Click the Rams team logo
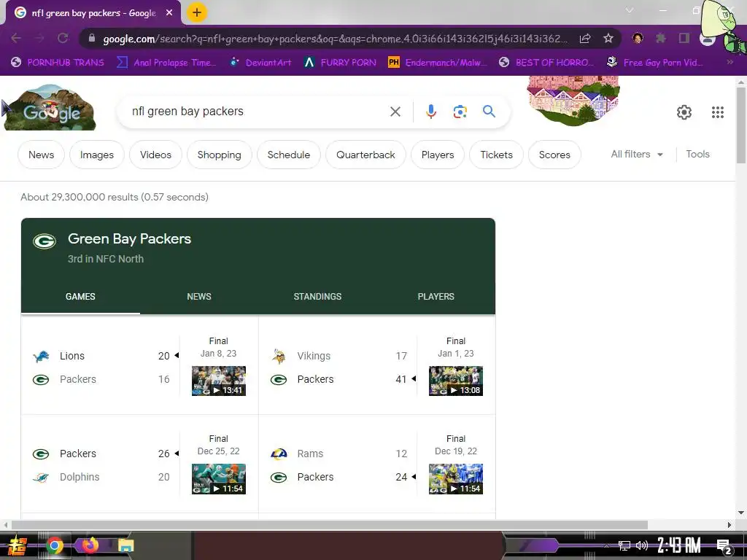Viewport: 747px width, 560px height. [279, 454]
